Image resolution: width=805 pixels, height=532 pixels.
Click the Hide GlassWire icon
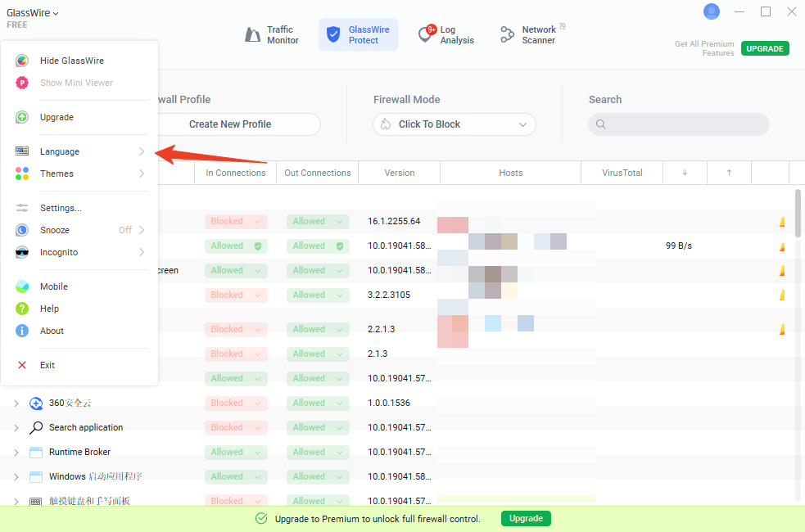click(22, 61)
